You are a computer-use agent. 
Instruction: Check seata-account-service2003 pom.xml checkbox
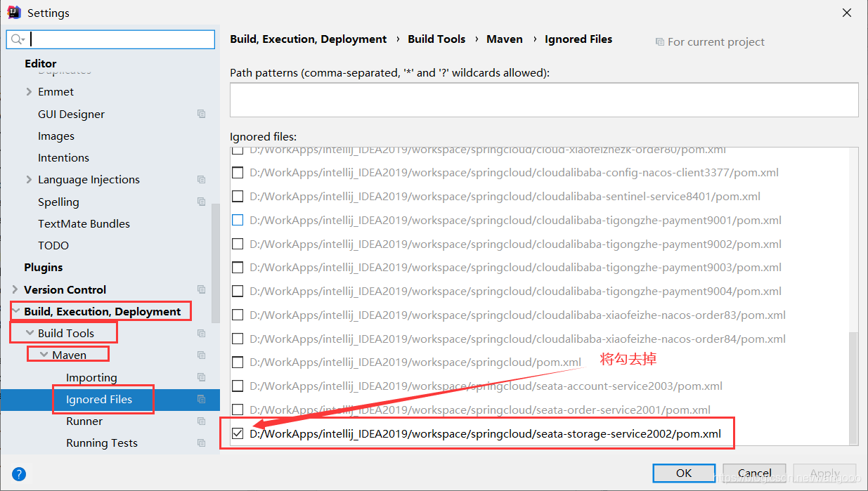click(x=238, y=386)
